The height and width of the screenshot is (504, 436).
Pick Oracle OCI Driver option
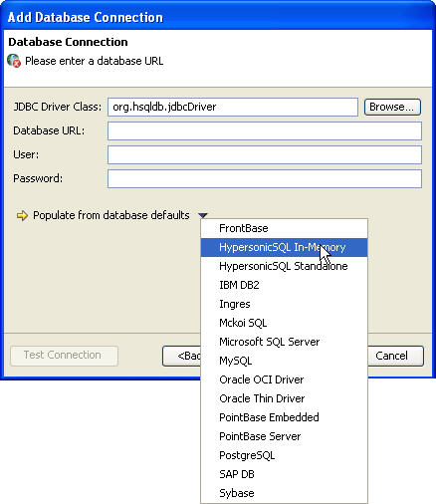[284, 379]
